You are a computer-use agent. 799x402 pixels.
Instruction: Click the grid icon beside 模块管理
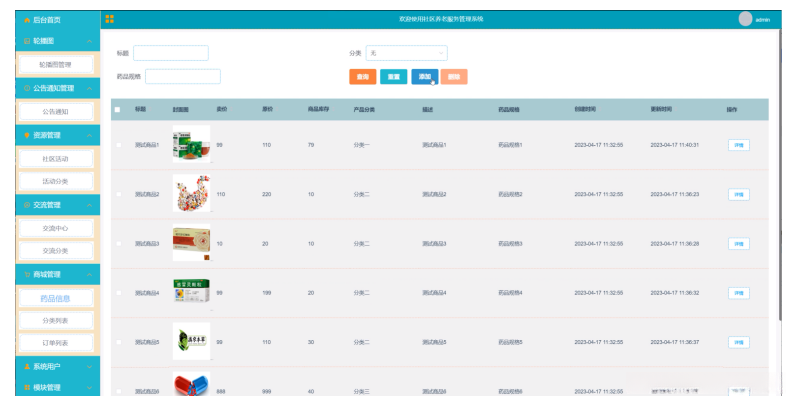pos(27,387)
